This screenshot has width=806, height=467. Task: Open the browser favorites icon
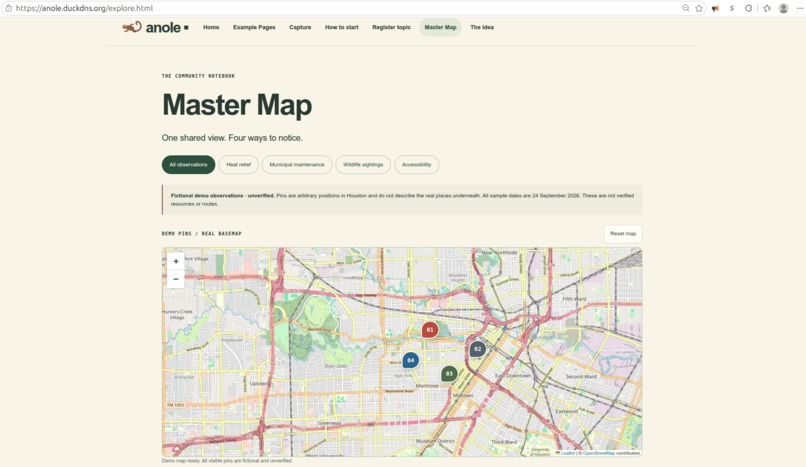click(767, 8)
